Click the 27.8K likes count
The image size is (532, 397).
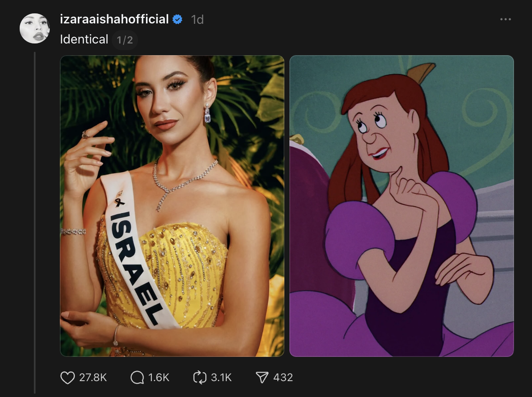(93, 378)
